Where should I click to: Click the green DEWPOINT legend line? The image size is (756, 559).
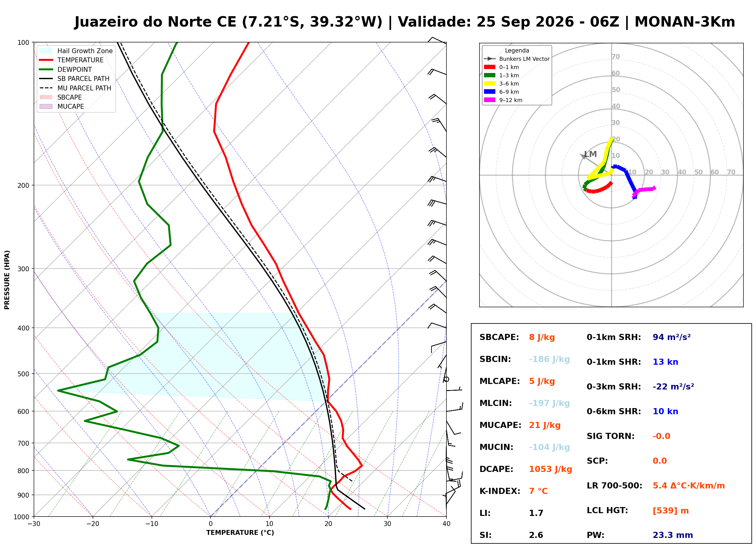point(46,69)
